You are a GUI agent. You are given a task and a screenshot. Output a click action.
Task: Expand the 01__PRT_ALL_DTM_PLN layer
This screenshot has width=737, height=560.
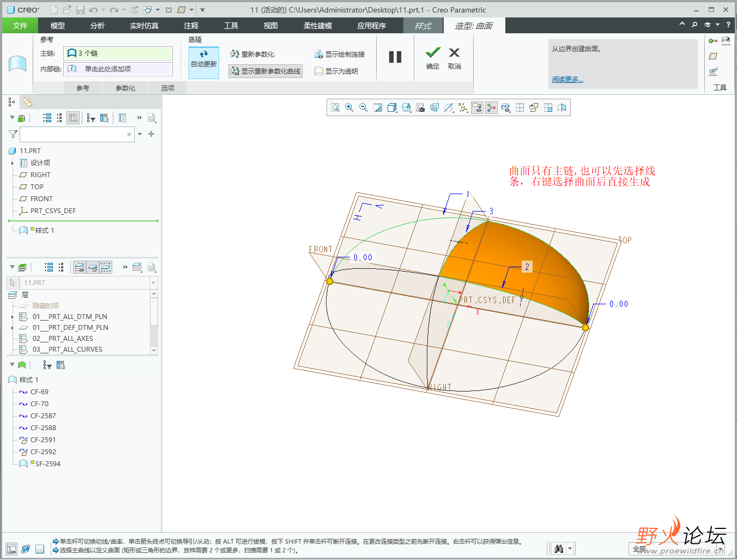coord(13,317)
